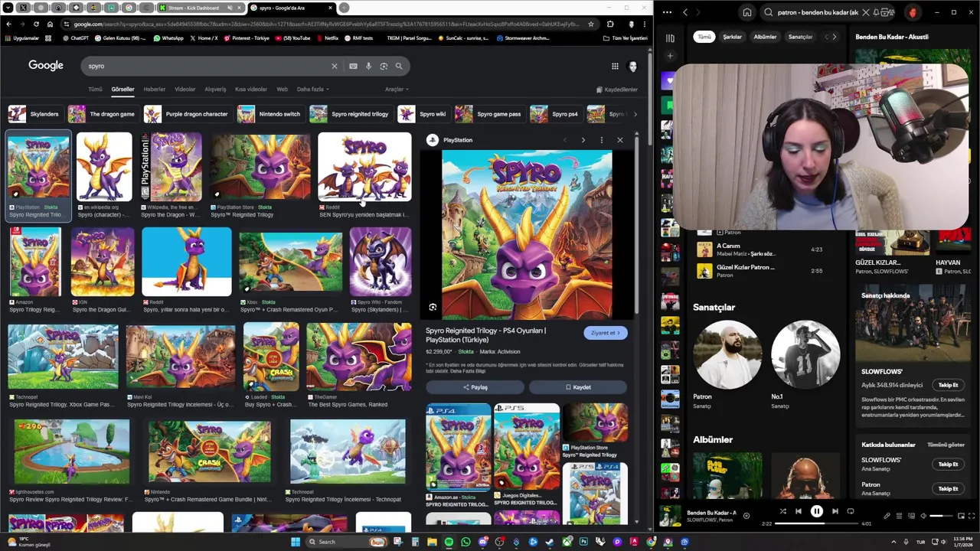
Task: Pause the current Spotify track
Action: click(x=817, y=511)
